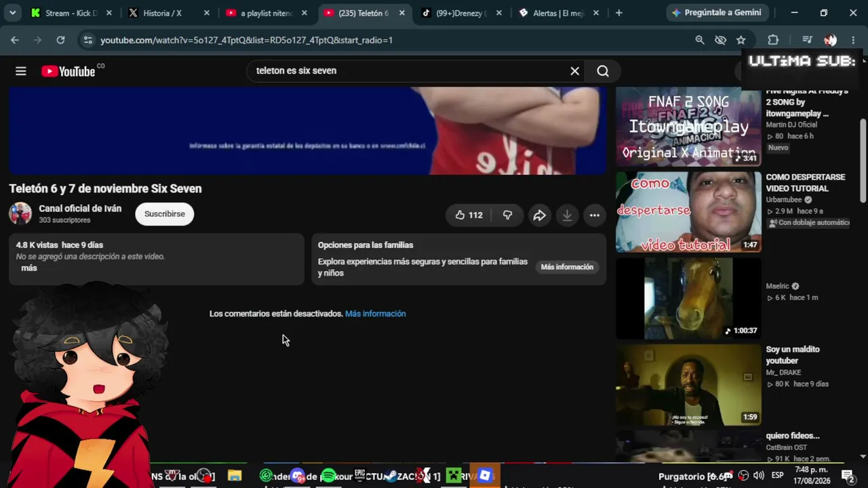Open the crossed-eye blocked-content icon in address bar
The width and height of the screenshot is (868, 488).
point(720,40)
